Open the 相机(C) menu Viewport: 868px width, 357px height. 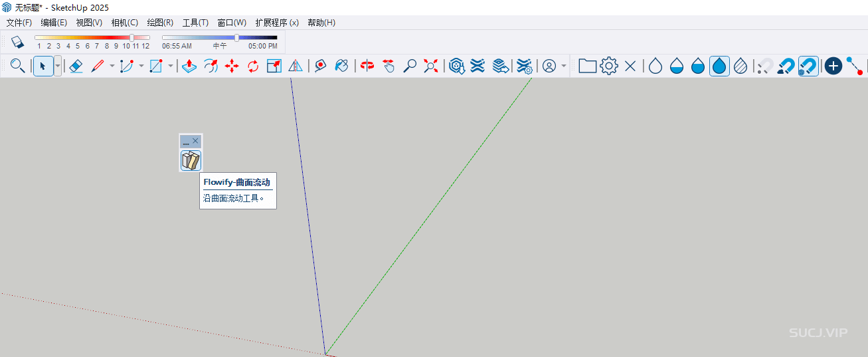[125, 23]
